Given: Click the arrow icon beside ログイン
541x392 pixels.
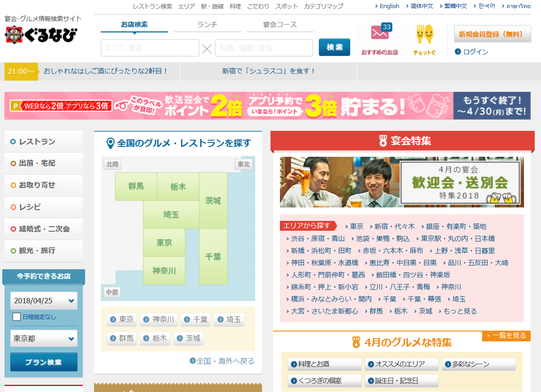Looking at the screenshot, I should [458, 52].
